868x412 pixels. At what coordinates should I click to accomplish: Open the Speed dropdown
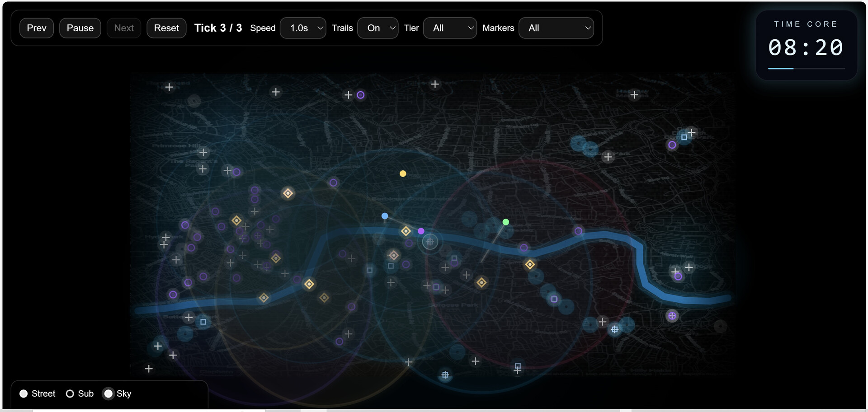(303, 28)
